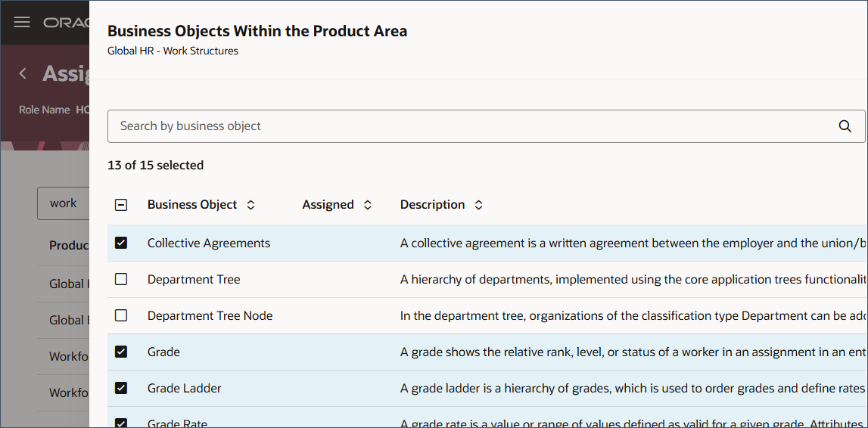Toggle the select-all header checkbox

tap(121, 205)
